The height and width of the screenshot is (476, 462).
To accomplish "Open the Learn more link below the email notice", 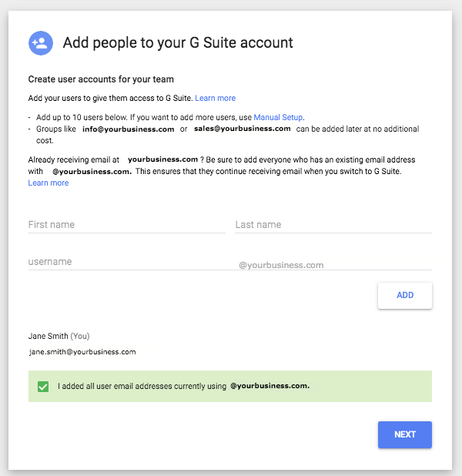I will point(49,183).
